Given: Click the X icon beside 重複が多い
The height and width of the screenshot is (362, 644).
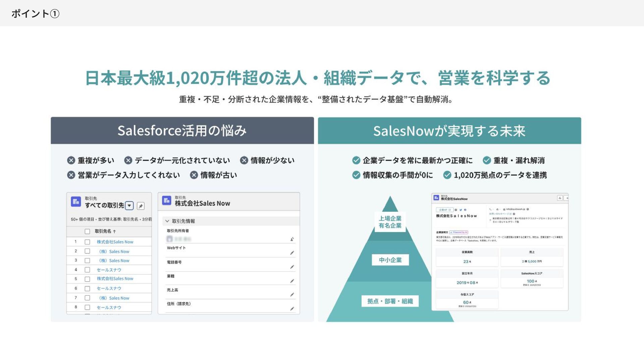Looking at the screenshot, I should (x=71, y=161).
